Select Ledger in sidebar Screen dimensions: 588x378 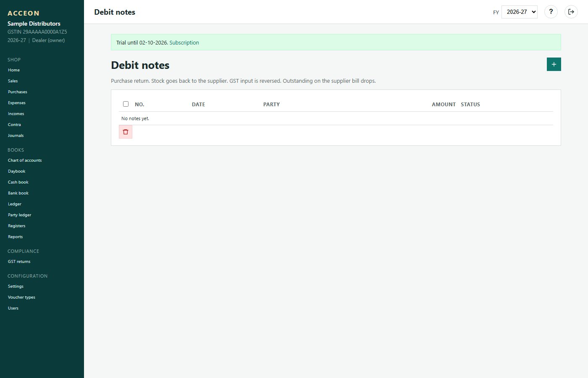click(x=15, y=204)
